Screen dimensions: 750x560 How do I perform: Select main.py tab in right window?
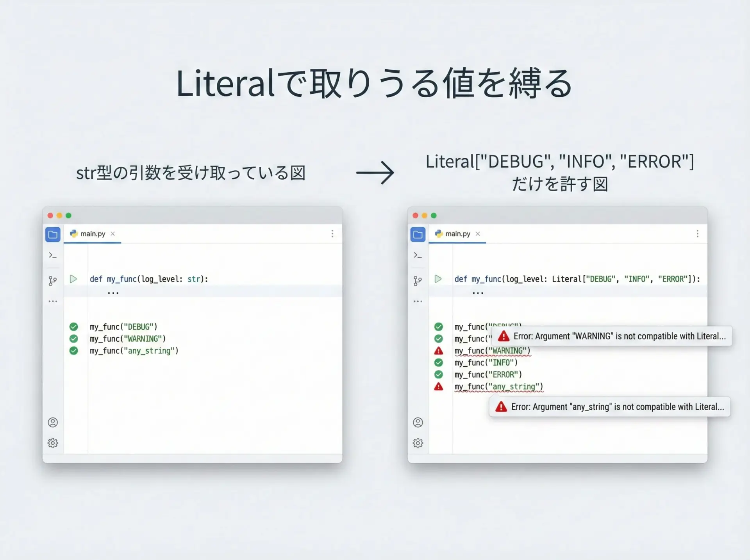click(x=457, y=234)
